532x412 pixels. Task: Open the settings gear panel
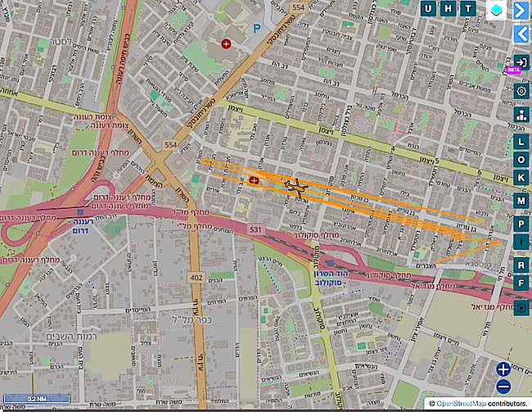pyautogui.click(x=521, y=90)
